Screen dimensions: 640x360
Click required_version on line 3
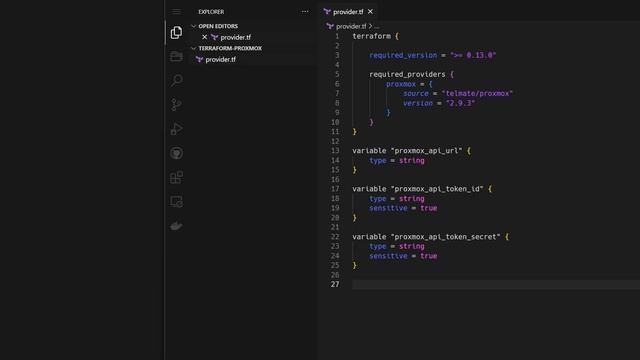pos(403,55)
